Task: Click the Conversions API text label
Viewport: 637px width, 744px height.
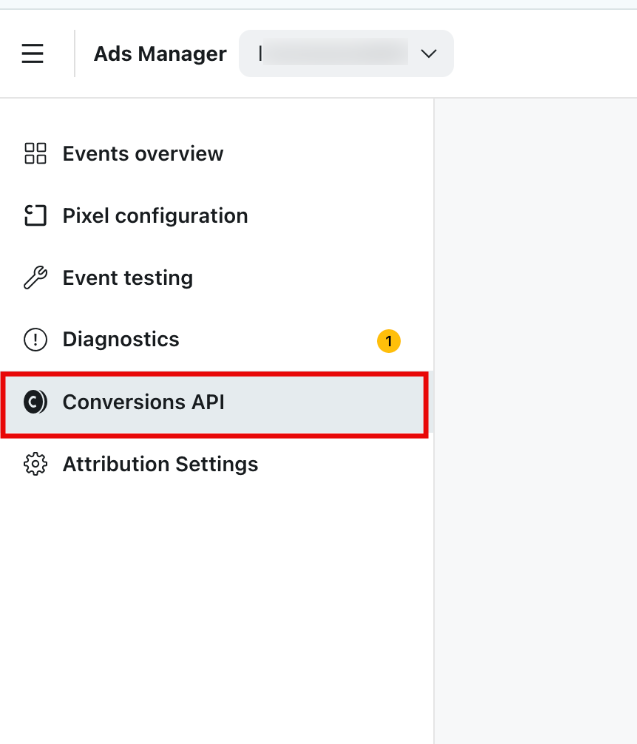Action: coord(143,402)
